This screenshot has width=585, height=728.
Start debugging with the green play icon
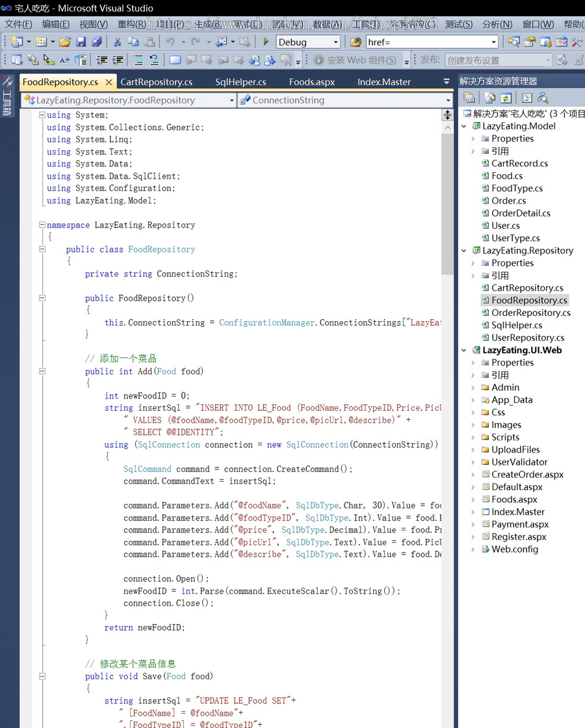(x=266, y=42)
